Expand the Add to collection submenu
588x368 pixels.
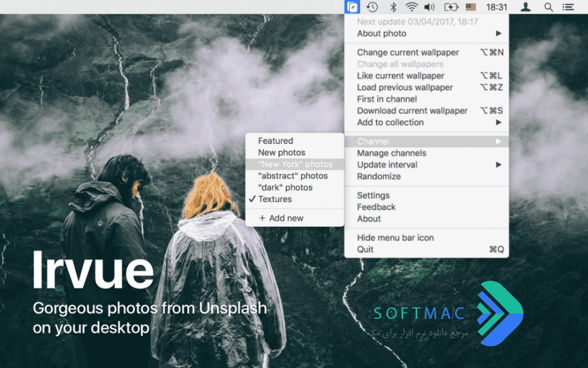(427, 123)
